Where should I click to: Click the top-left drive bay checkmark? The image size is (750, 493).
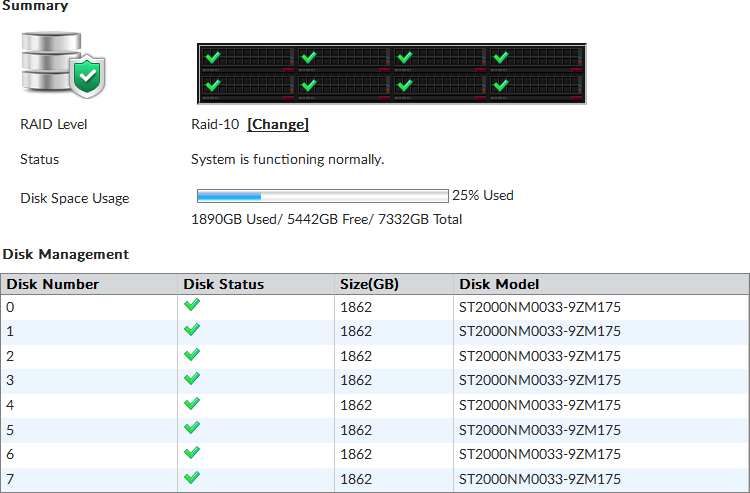(213, 58)
